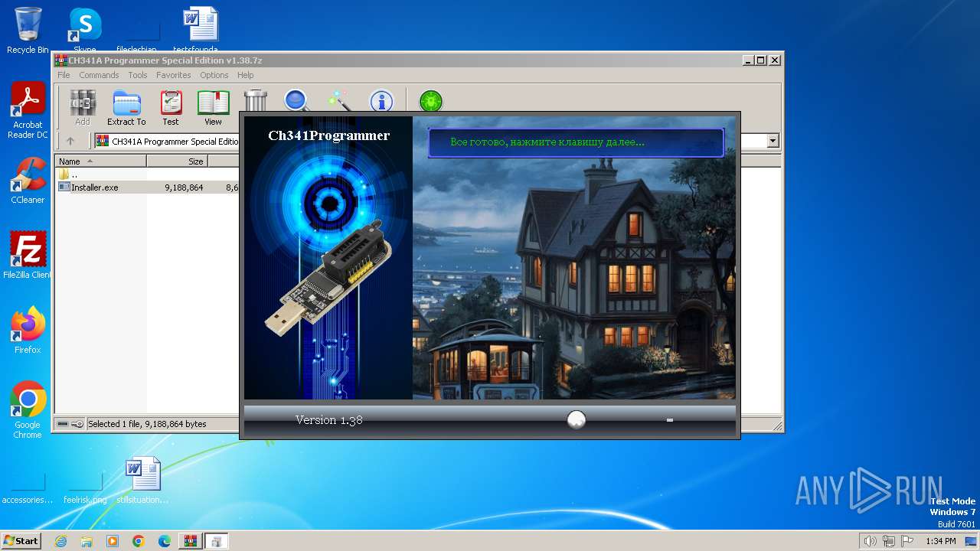
Task: Click the Find magnifier icon
Action: 296,100
